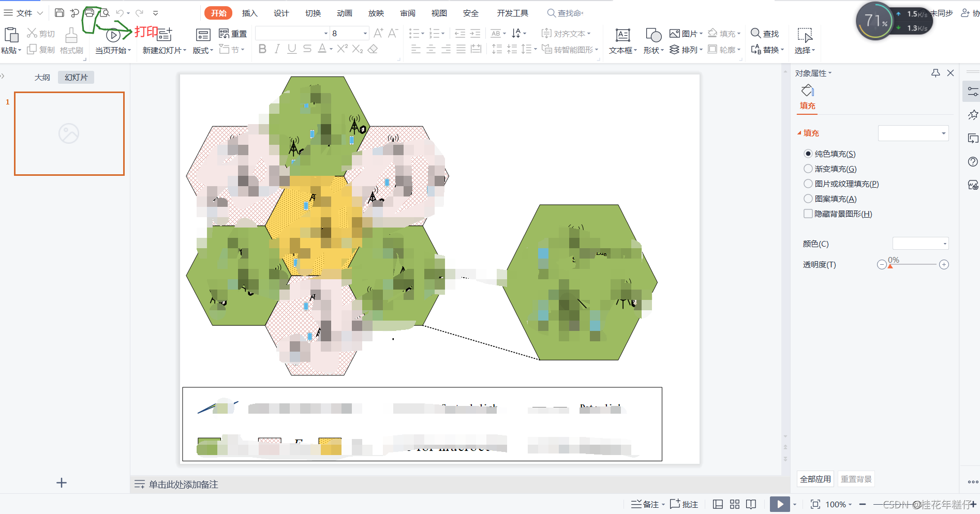Click Notes (备注) in status bar
The image size is (980, 514).
[647, 504]
